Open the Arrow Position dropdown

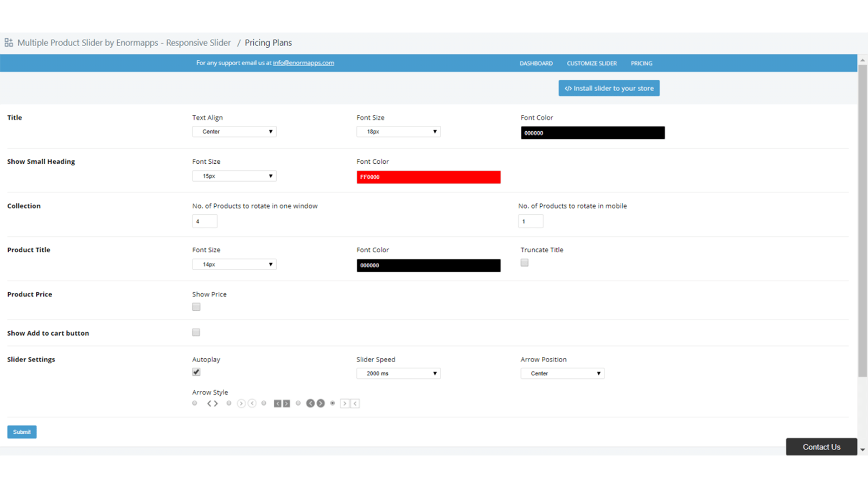(x=562, y=374)
